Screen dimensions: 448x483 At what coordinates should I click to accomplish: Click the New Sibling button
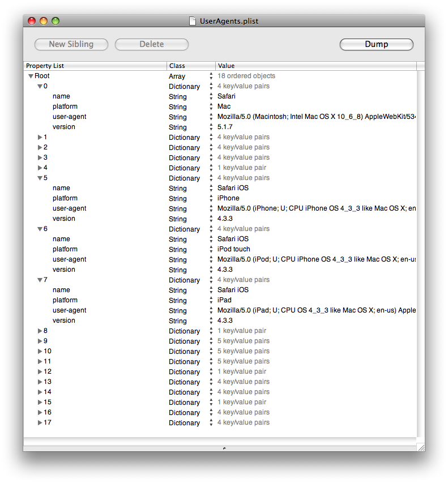tap(71, 44)
